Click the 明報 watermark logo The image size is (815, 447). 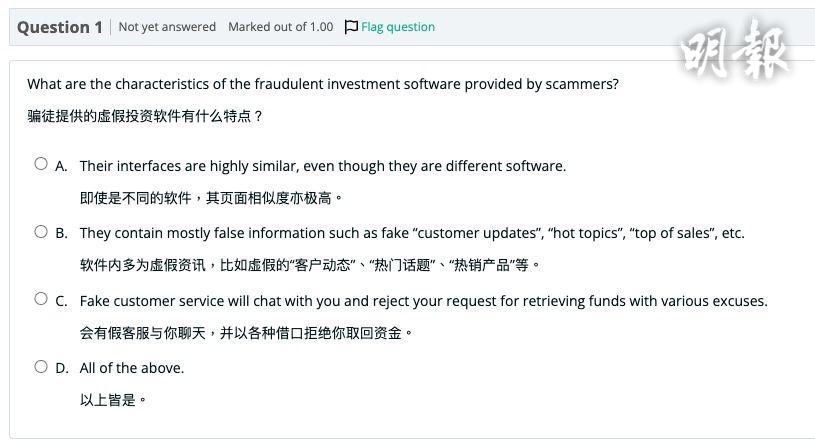[735, 48]
